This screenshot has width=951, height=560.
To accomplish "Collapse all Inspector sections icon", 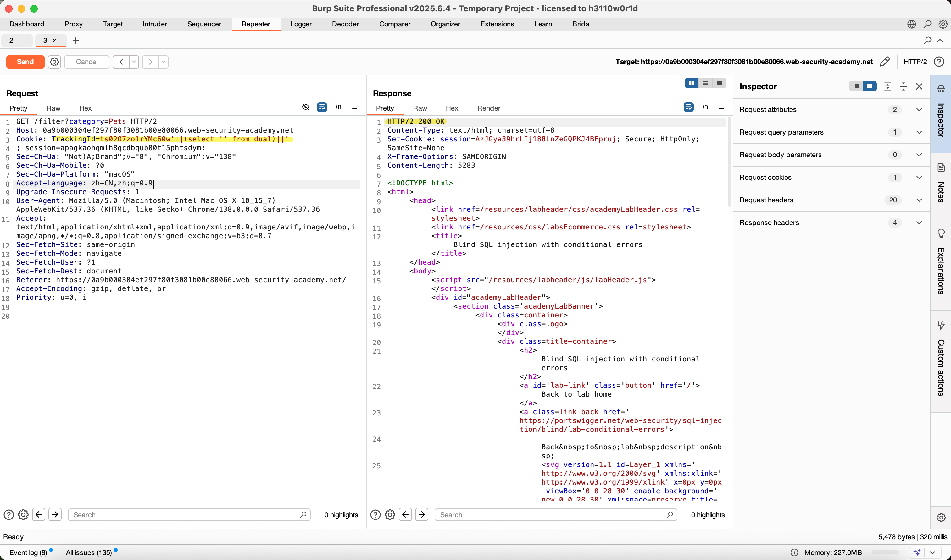I will 903,86.
